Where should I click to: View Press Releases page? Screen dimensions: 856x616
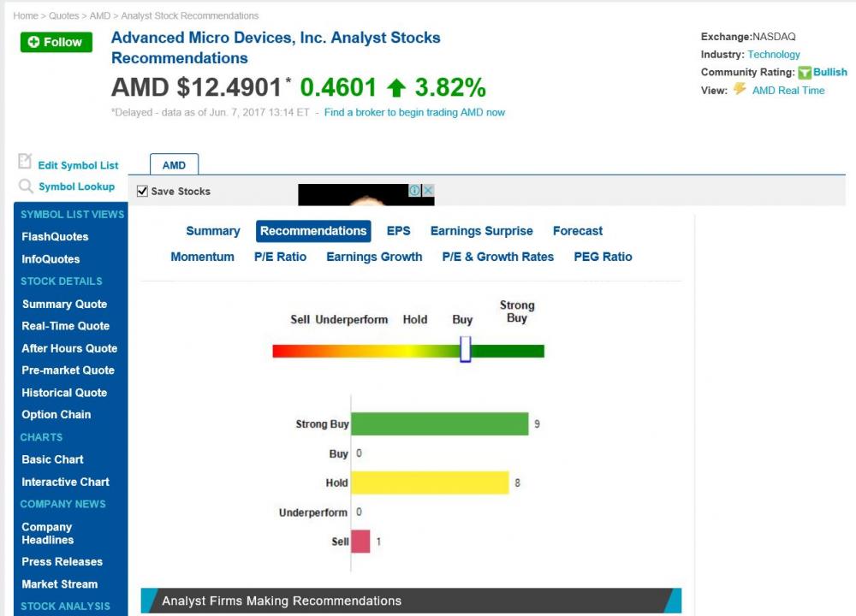(62, 561)
